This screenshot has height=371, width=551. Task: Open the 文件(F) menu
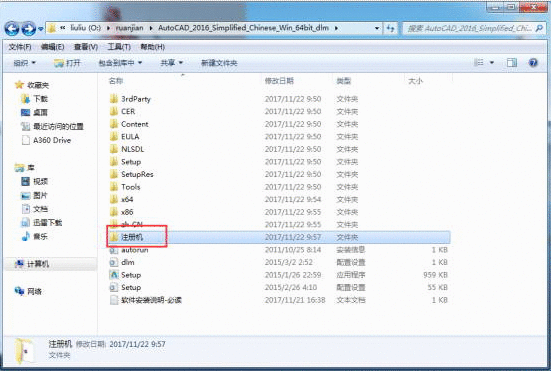point(20,47)
